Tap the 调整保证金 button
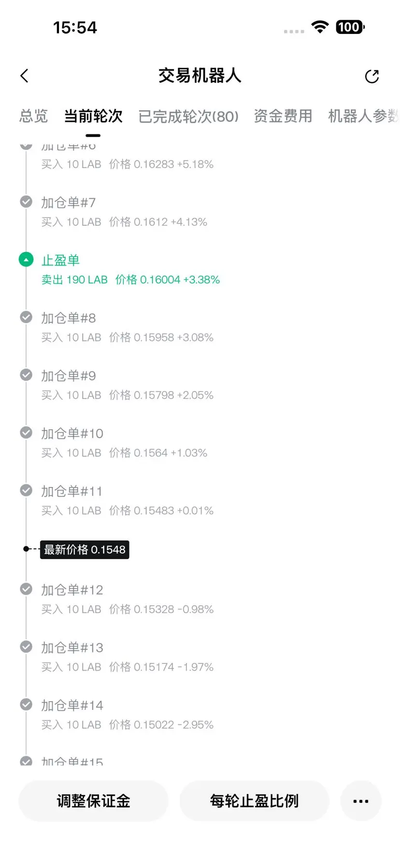Screen dimensions: 400x868 click(93, 801)
